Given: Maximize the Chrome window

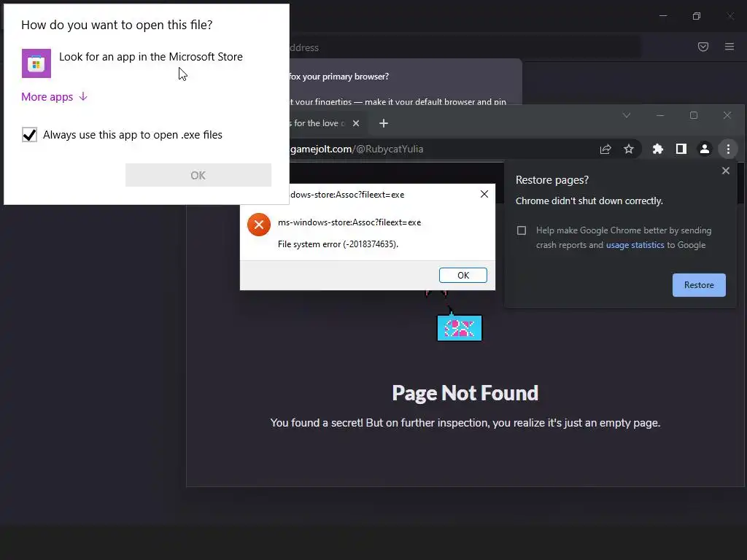Looking at the screenshot, I should pos(694,115).
